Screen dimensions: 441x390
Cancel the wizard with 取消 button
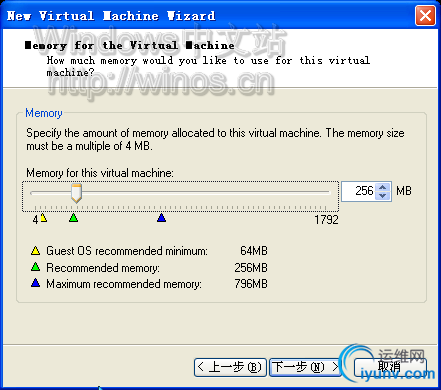point(390,367)
